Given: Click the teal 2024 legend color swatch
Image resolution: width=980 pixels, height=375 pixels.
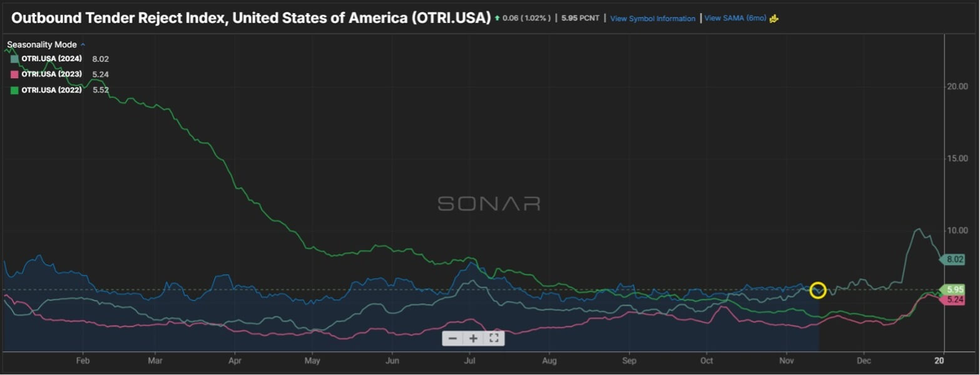Looking at the screenshot, I should (14, 59).
